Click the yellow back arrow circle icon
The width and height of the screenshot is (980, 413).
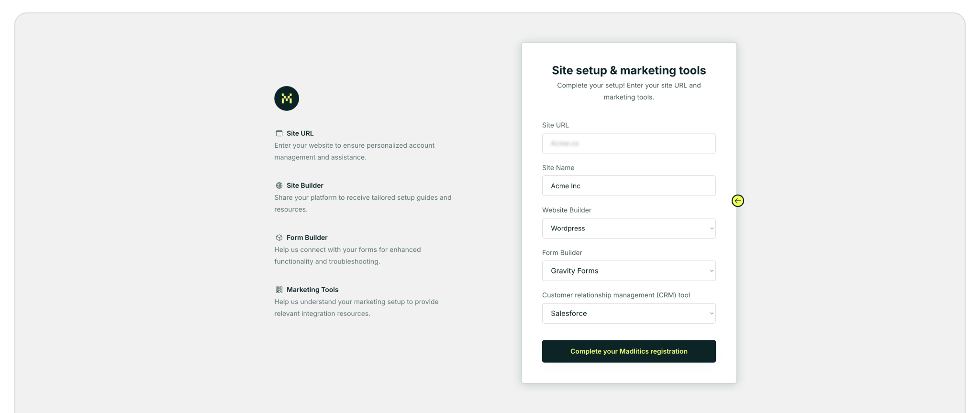pos(738,201)
